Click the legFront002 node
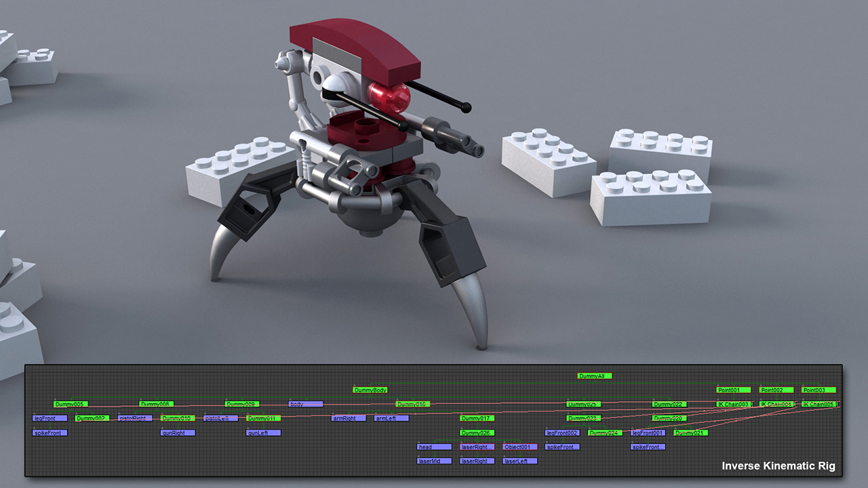 tap(563, 433)
